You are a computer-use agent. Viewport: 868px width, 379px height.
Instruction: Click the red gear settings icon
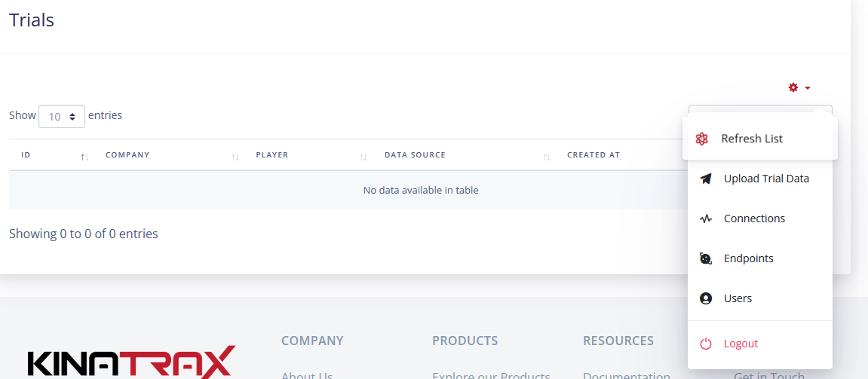pyautogui.click(x=793, y=87)
